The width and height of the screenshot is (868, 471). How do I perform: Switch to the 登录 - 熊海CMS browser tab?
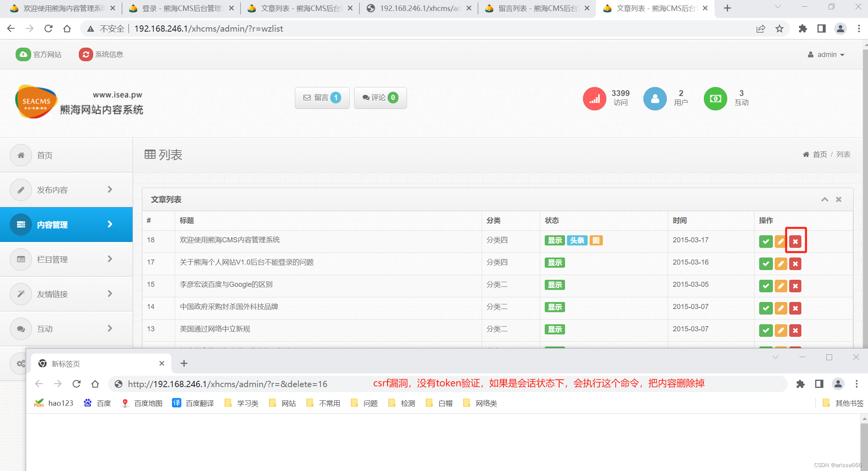[x=181, y=8]
